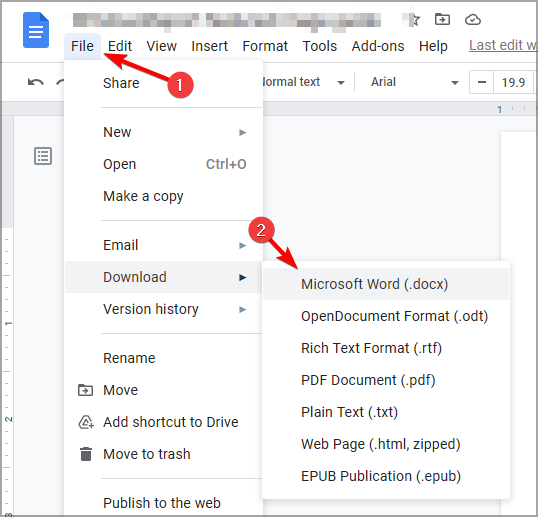Choose Rename in the File menu
Viewport: 538px width, 517px height.
[x=163, y=358]
